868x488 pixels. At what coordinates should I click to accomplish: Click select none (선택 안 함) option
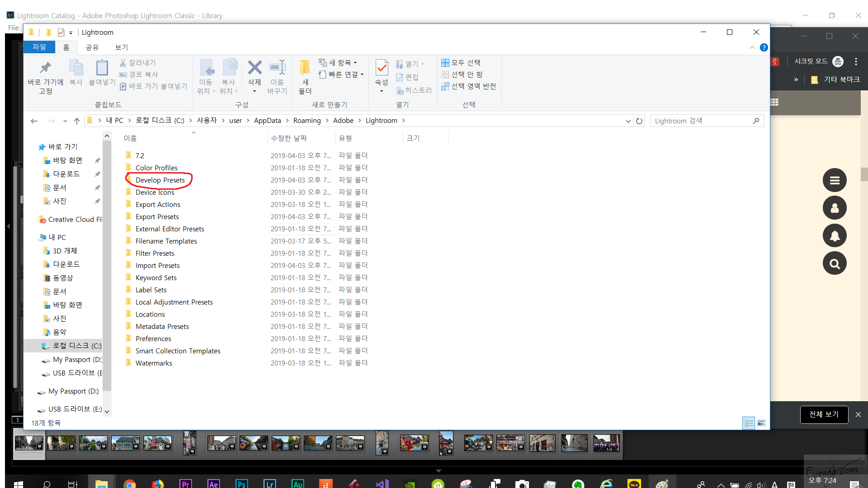[x=462, y=75]
